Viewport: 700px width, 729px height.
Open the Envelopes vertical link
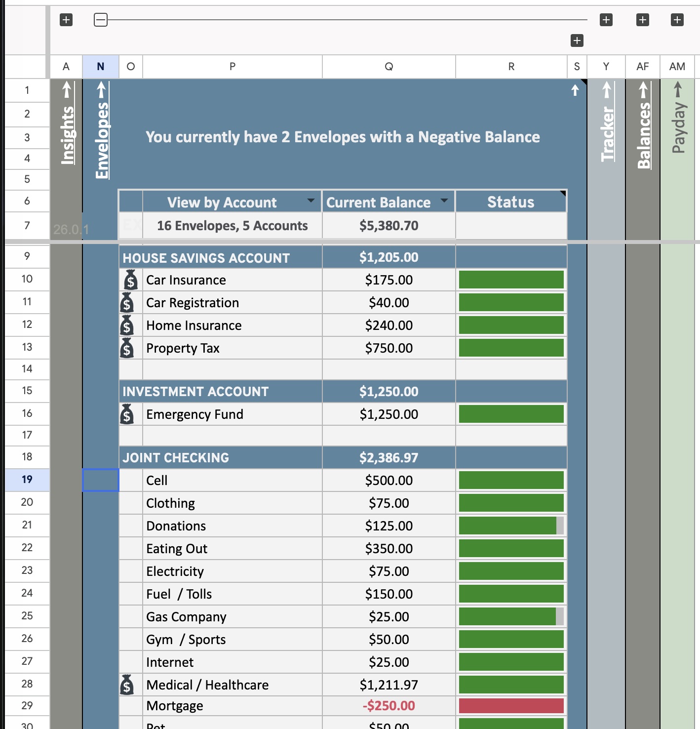click(101, 131)
